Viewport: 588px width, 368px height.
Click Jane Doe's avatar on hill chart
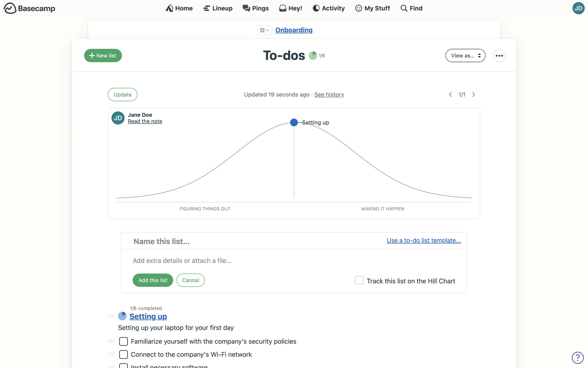click(x=118, y=118)
